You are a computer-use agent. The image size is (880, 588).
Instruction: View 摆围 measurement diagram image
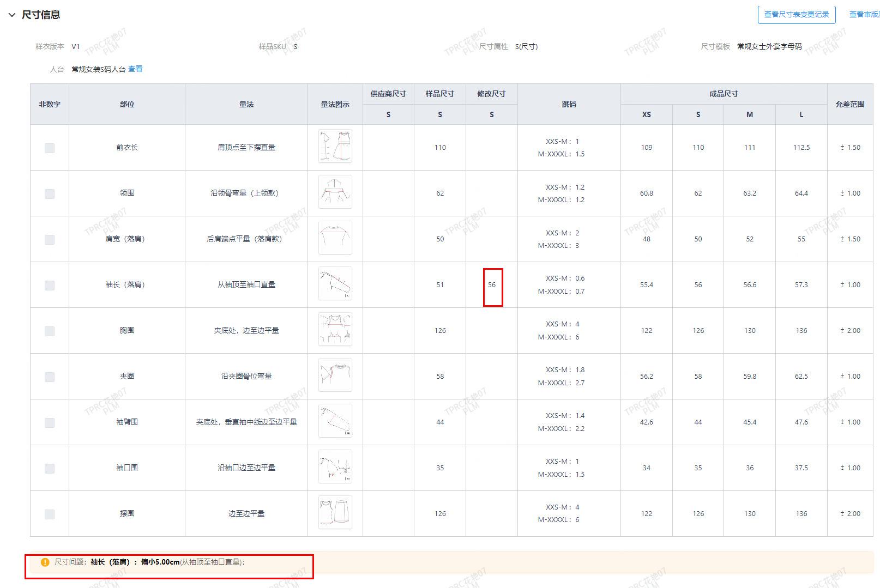[335, 513]
